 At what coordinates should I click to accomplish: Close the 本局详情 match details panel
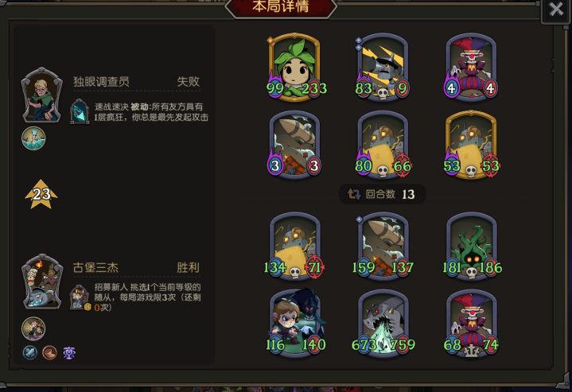point(555,10)
